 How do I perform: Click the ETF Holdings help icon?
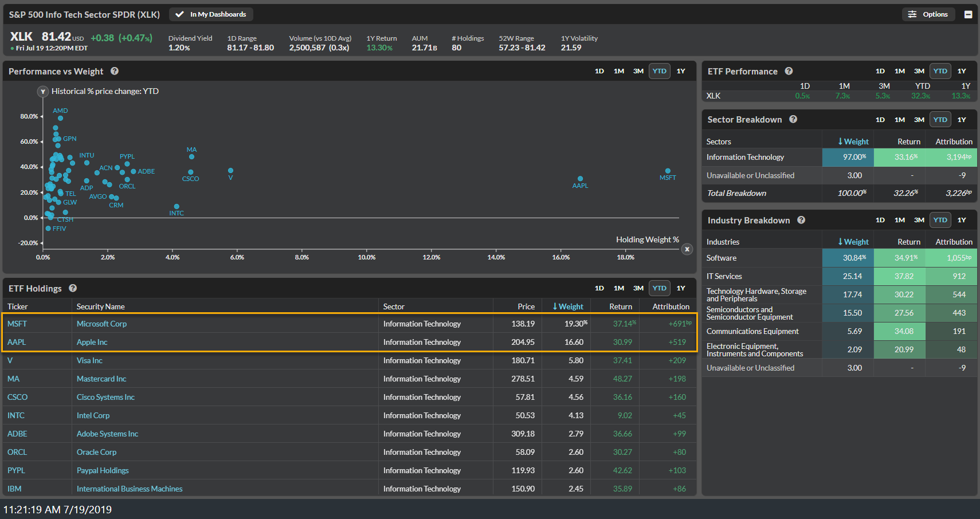point(73,288)
